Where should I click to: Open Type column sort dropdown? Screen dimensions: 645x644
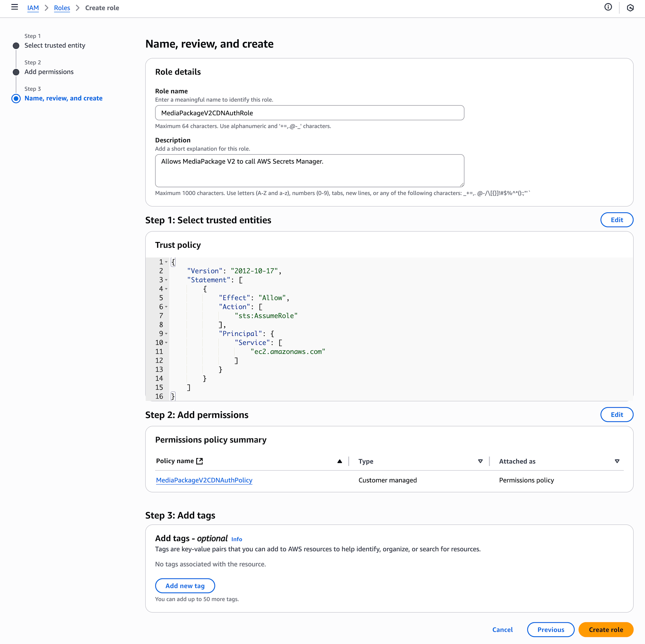[480, 461]
